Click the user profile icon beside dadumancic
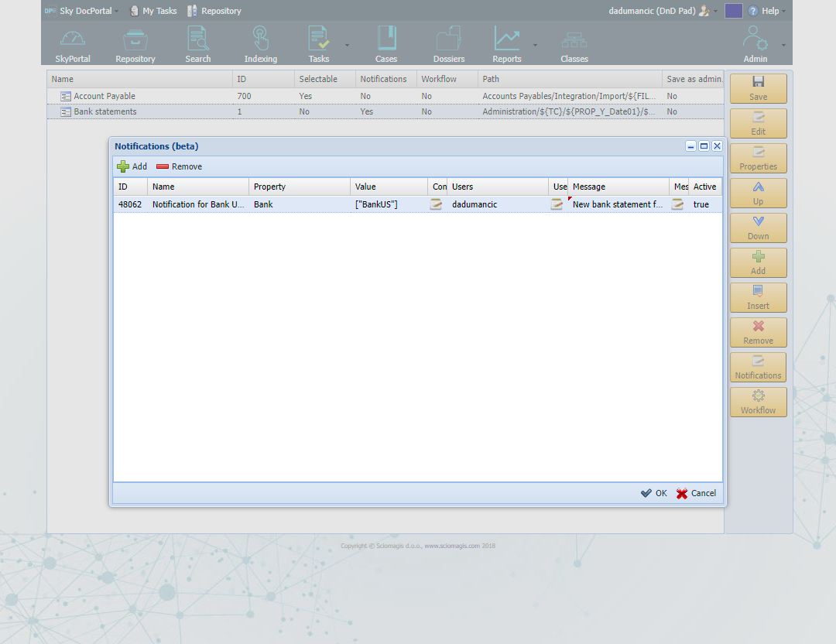Viewport: 836px width, 644px height. (x=704, y=11)
